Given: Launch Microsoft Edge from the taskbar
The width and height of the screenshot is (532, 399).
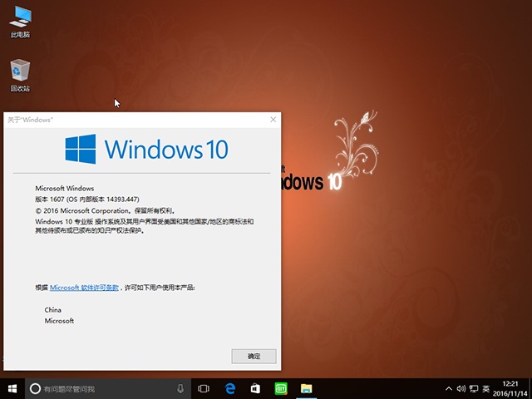Looking at the screenshot, I should pyautogui.click(x=230, y=388).
